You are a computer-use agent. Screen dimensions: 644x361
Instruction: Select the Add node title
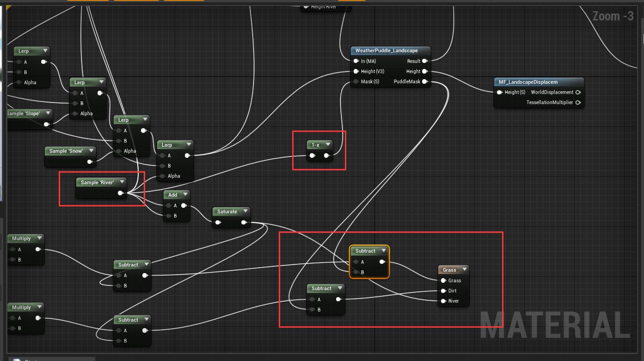pyautogui.click(x=172, y=195)
